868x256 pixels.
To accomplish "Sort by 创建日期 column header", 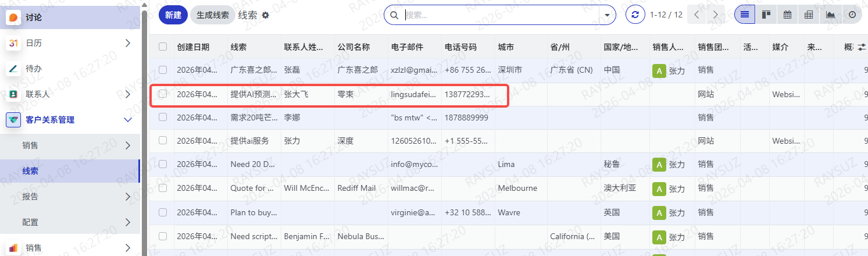I will [193, 47].
